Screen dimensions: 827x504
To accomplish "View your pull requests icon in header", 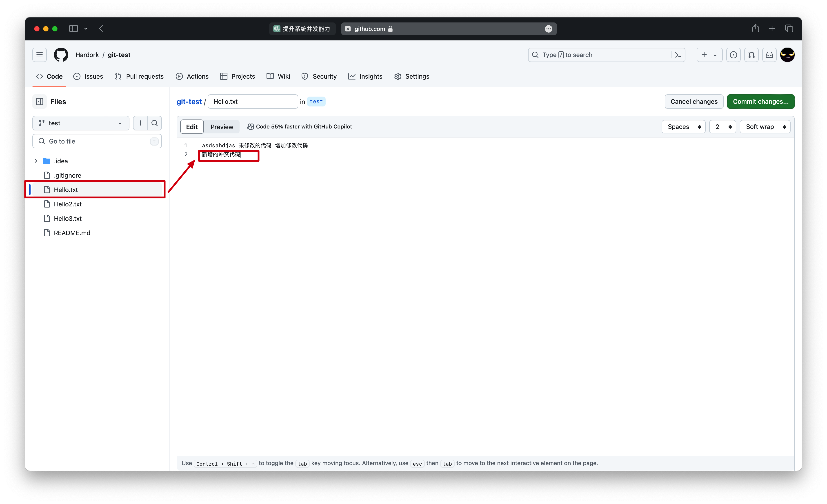I will pyautogui.click(x=751, y=55).
